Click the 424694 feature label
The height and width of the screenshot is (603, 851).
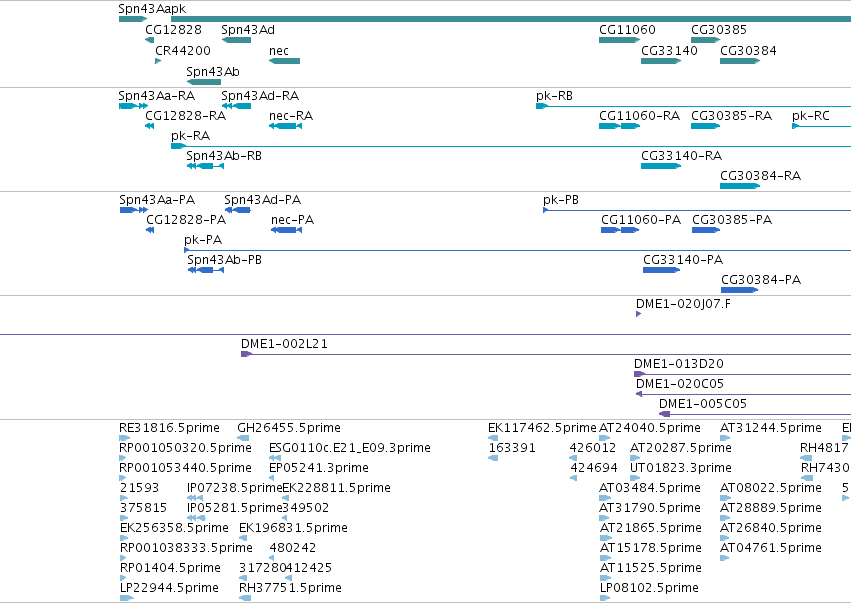click(x=594, y=468)
